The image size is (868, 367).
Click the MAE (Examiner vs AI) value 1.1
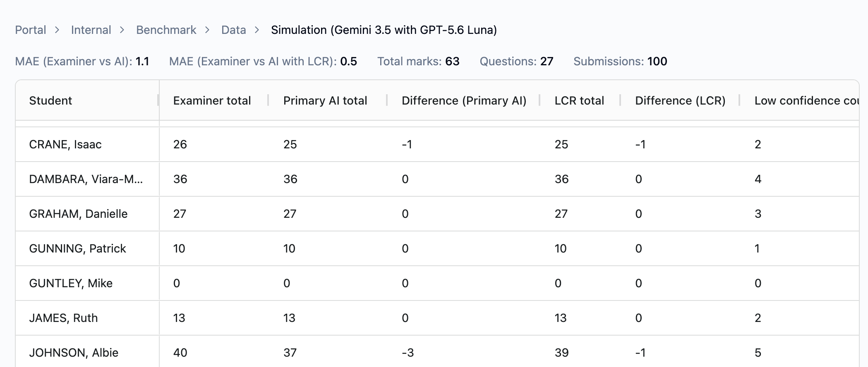pos(142,61)
